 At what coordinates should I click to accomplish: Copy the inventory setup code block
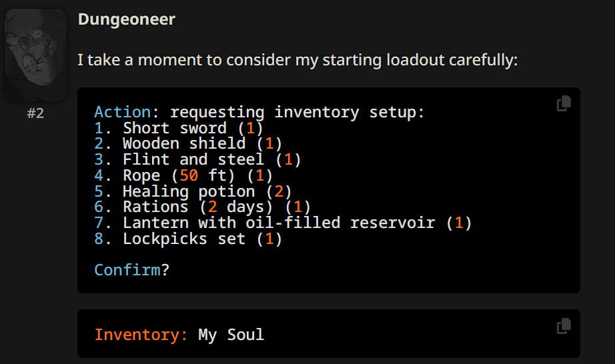pyautogui.click(x=564, y=103)
